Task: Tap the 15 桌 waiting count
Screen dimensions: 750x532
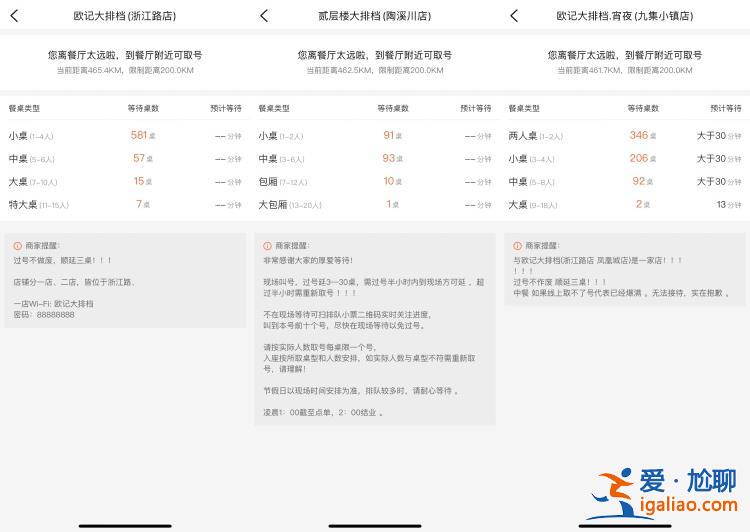Action: pyautogui.click(x=143, y=181)
